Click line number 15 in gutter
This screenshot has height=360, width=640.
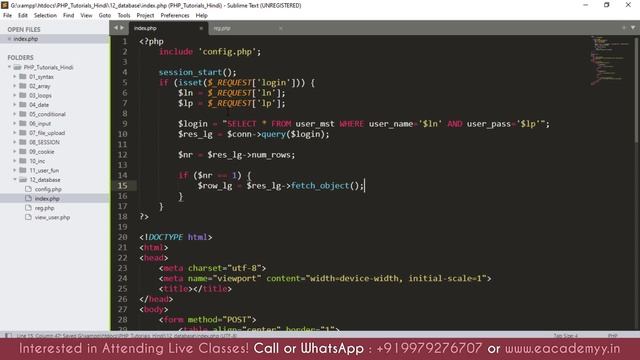[x=122, y=185]
